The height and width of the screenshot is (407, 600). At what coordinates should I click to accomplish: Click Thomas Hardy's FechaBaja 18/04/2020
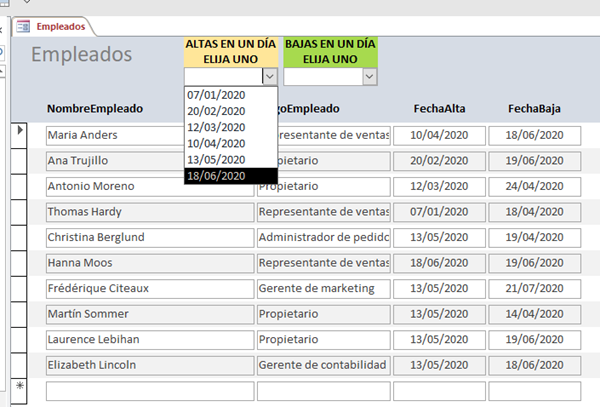pos(535,212)
